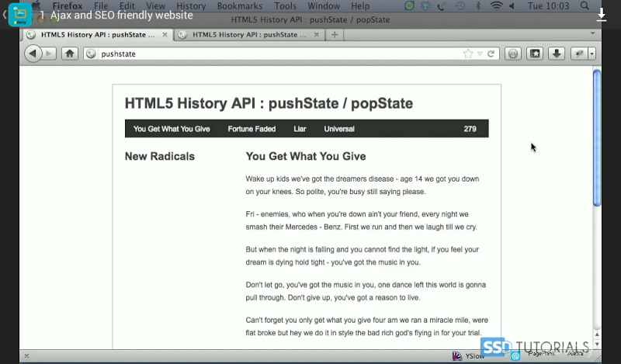Open a new tab with the plus button

pos(335,35)
